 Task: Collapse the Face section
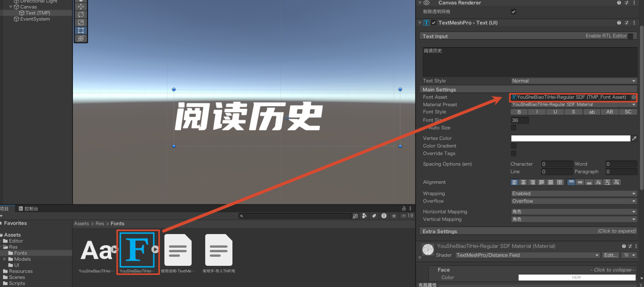(x=533, y=270)
